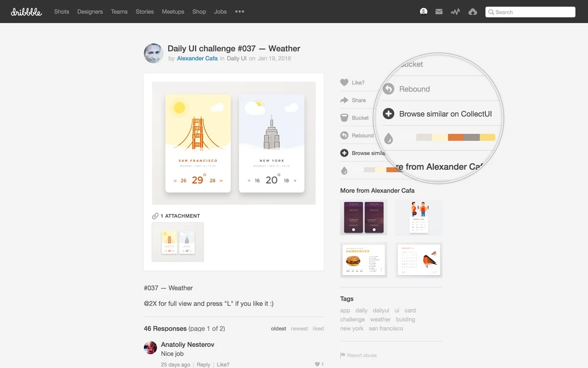Screen dimensions: 588x368
Task: Select the 'card' tag
Action: click(x=410, y=310)
